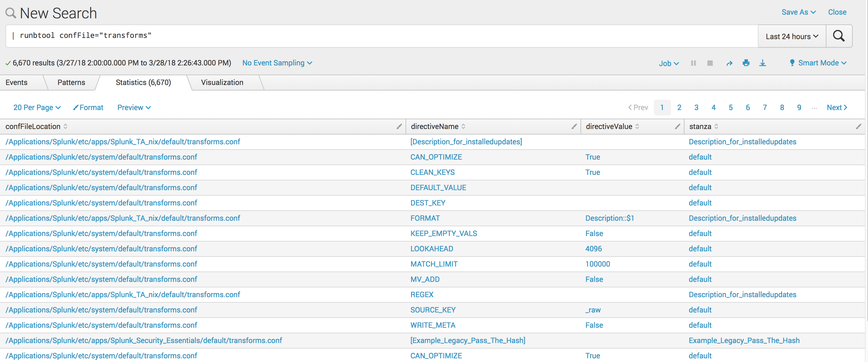This screenshot has width=868, height=362.
Task: Jump to results page 4
Action: [x=713, y=107]
